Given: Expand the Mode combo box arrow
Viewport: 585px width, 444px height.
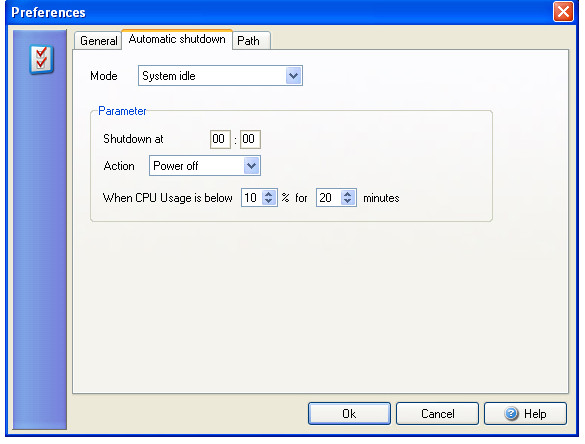Looking at the screenshot, I should [294, 76].
